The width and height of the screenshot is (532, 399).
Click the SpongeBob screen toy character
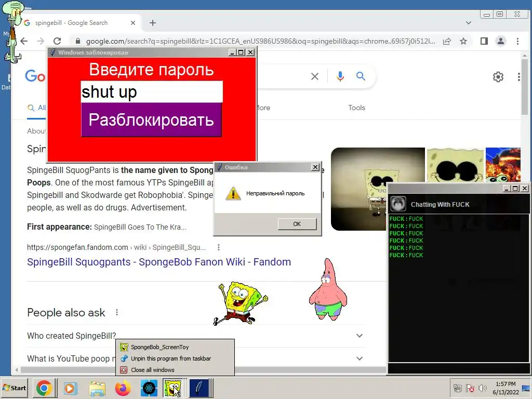241,303
